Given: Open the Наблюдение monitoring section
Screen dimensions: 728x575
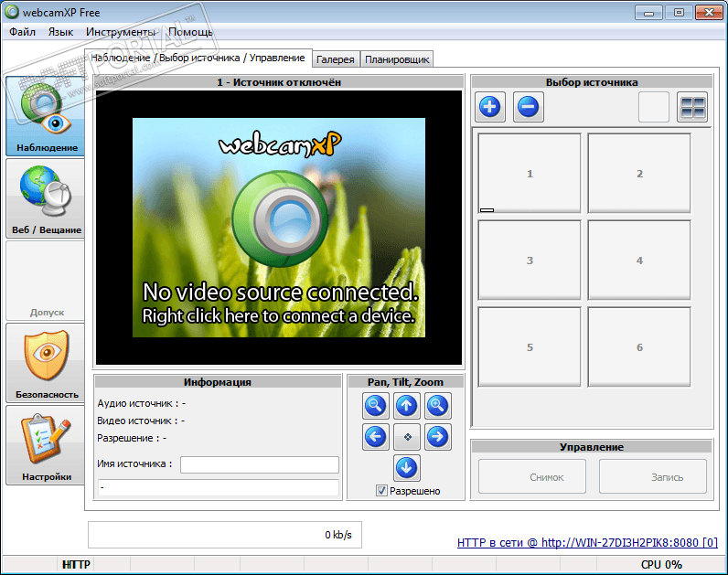Looking at the screenshot, I should (46, 116).
